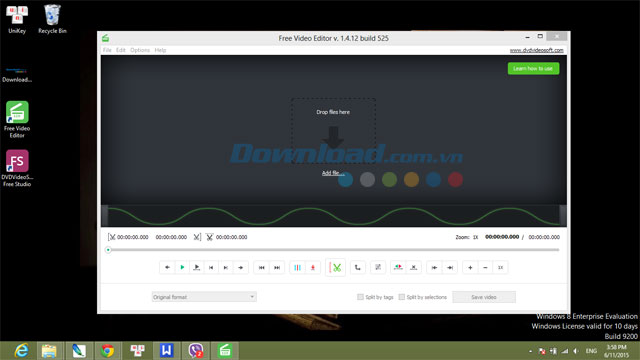The width and height of the screenshot is (640, 360).
Task: Click the Save video button
Action: (x=484, y=297)
